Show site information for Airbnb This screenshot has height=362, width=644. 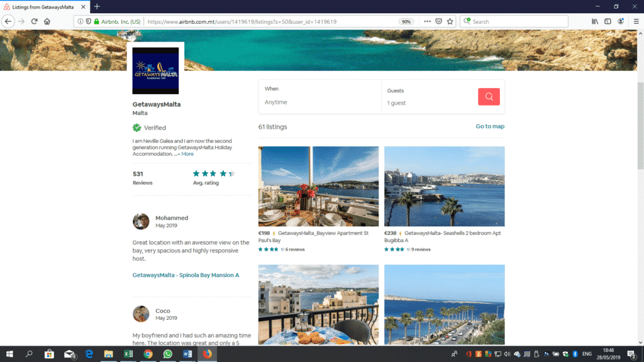tap(80, 21)
